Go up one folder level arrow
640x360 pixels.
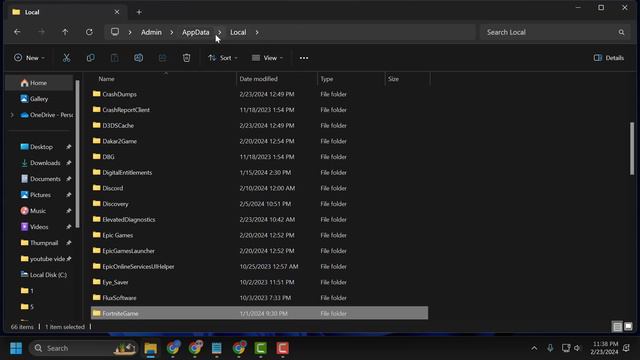(65, 32)
